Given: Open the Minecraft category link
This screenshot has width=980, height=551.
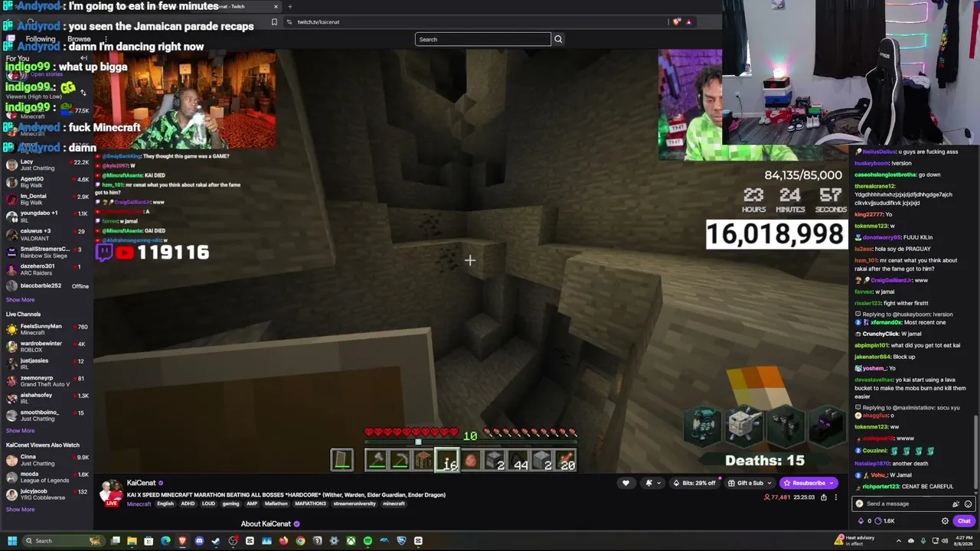Looking at the screenshot, I should point(139,504).
